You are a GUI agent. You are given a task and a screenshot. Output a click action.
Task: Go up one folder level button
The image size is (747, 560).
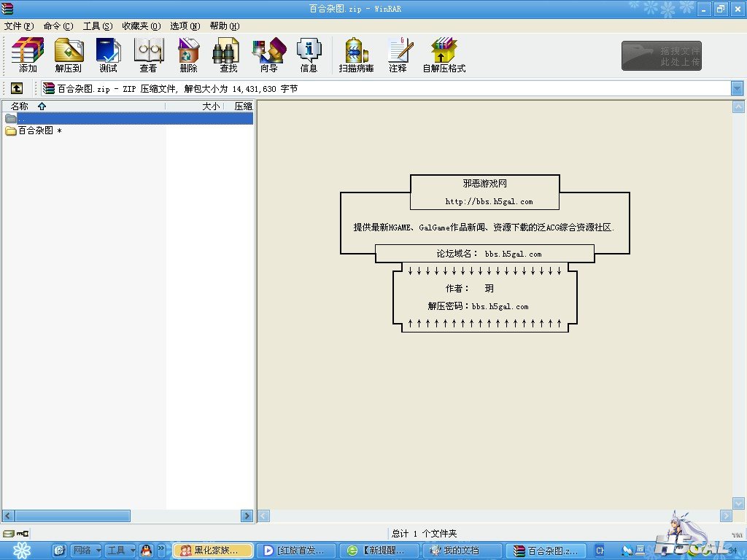click(x=16, y=88)
